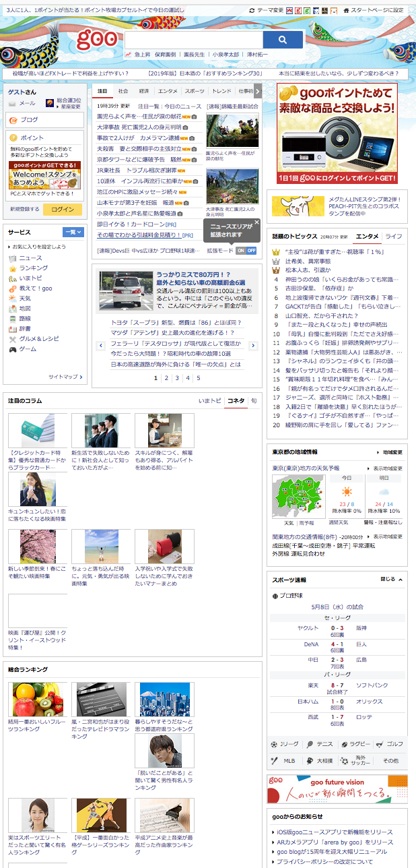Click the スタートページに設定 home icon

(x=346, y=10)
